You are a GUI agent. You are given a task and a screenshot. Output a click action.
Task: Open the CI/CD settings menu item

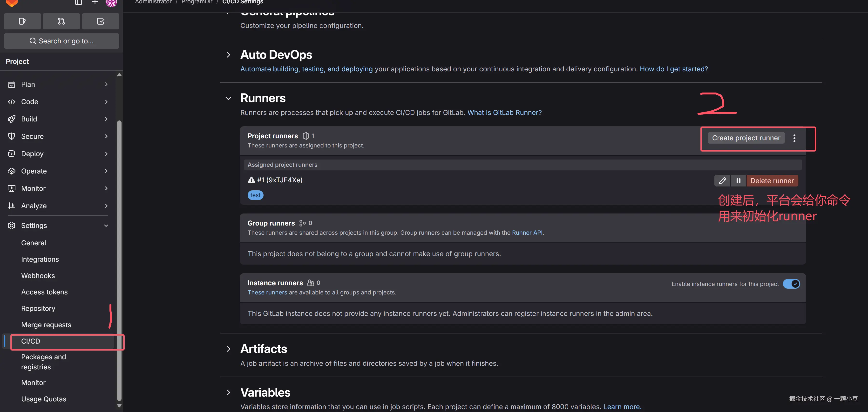(31, 341)
